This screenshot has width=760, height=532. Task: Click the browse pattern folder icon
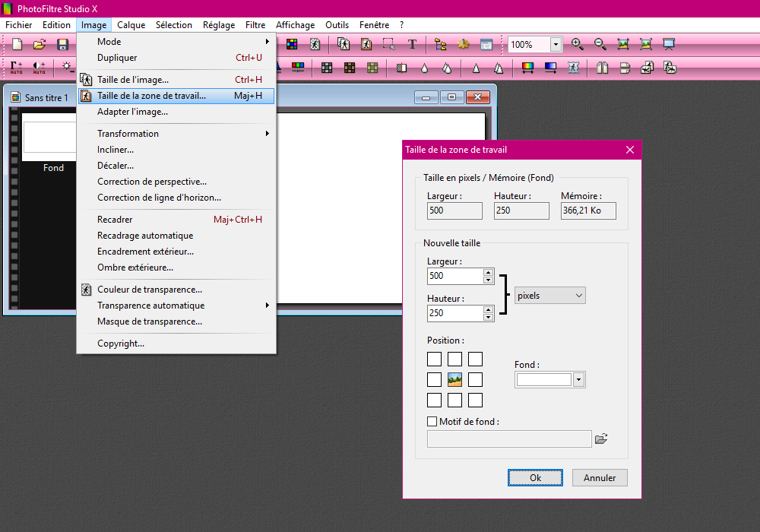[601, 439]
